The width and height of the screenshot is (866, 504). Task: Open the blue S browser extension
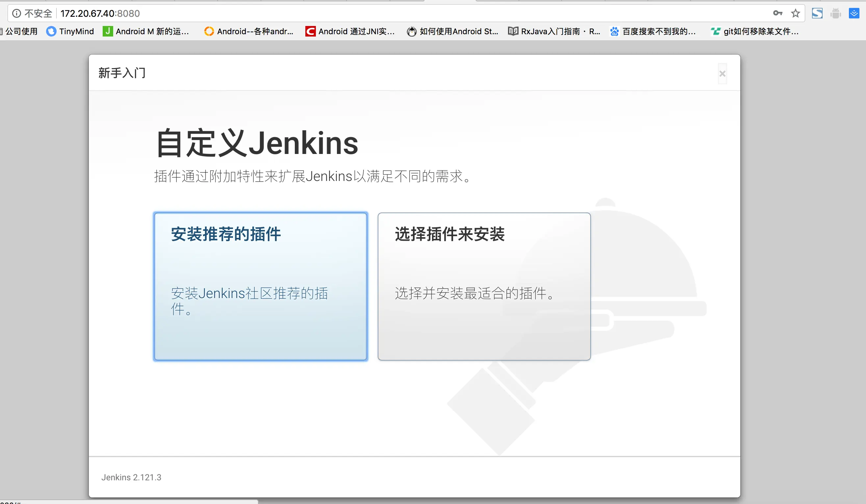tap(817, 13)
